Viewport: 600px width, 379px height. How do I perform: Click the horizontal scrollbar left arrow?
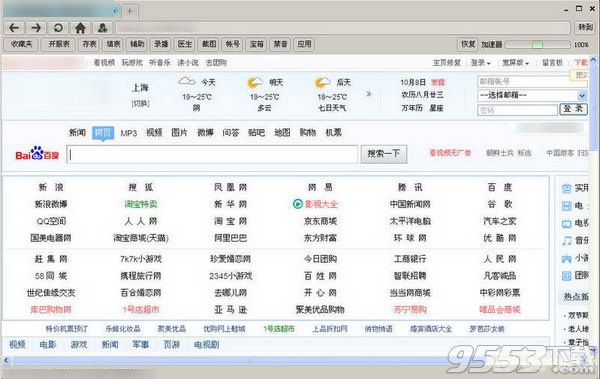tap(6, 360)
